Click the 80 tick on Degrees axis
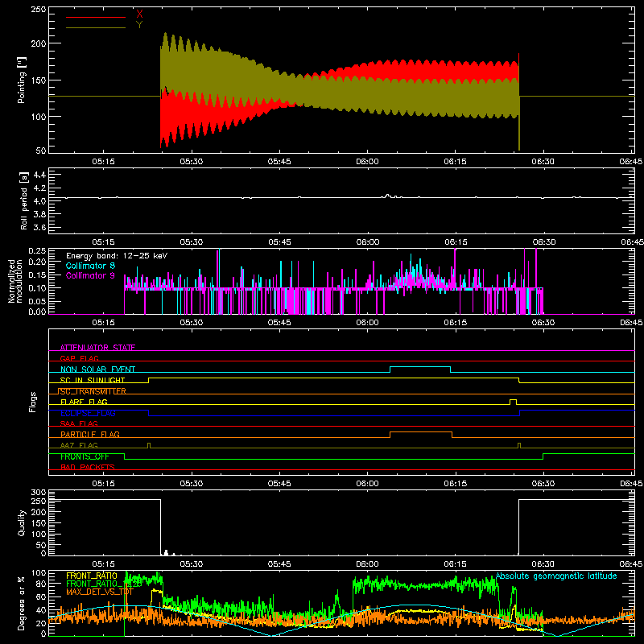The image size is (644, 644). pos(41,584)
